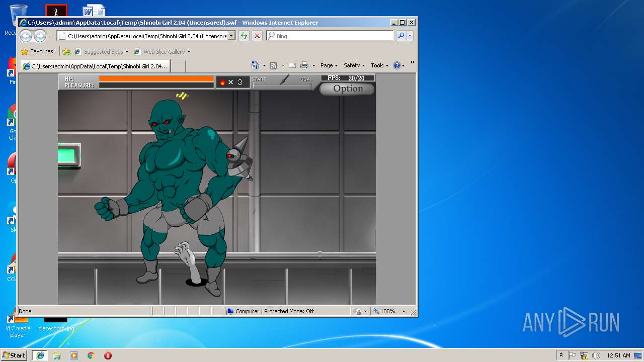Click the FPS 20/20 readout

348,78
